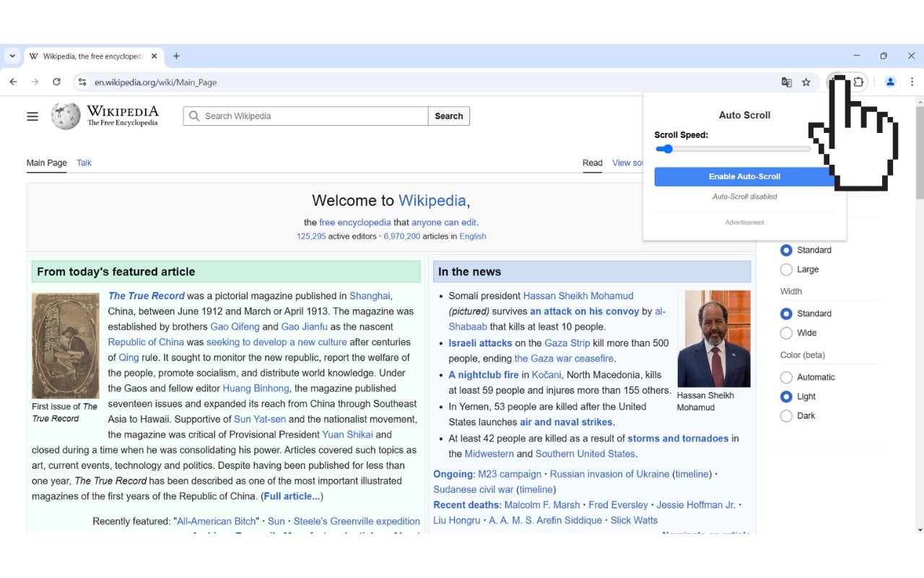Image resolution: width=924 pixels, height=578 pixels.
Task: Open the Extensions puzzle icon
Action: coord(858,82)
